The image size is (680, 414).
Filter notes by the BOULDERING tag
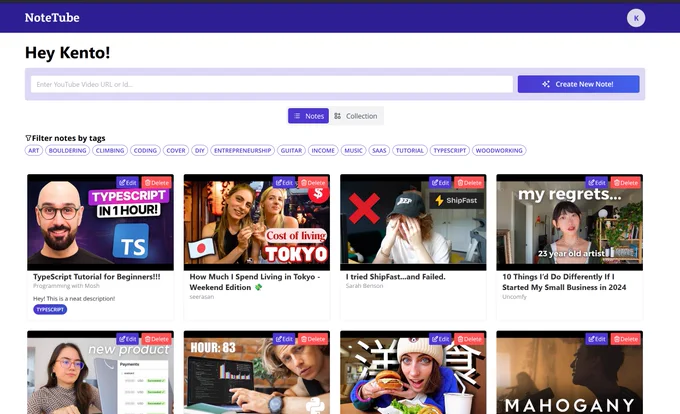click(x=67, y=150)
